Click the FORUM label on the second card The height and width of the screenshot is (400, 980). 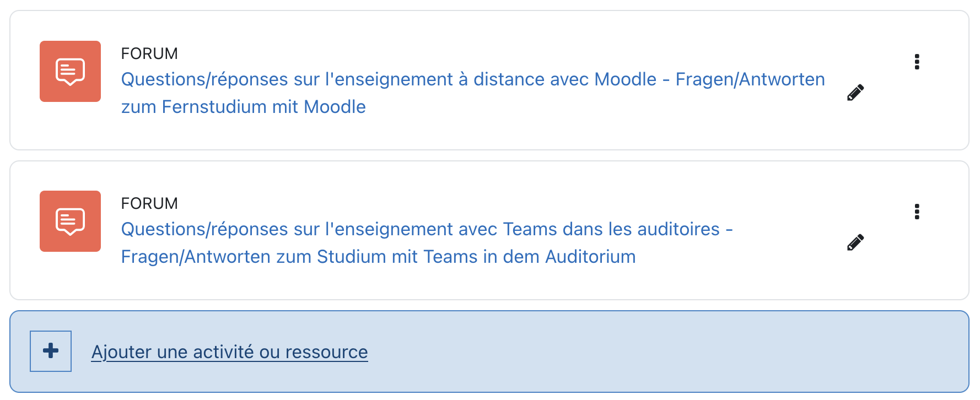(x=149, y=203)
